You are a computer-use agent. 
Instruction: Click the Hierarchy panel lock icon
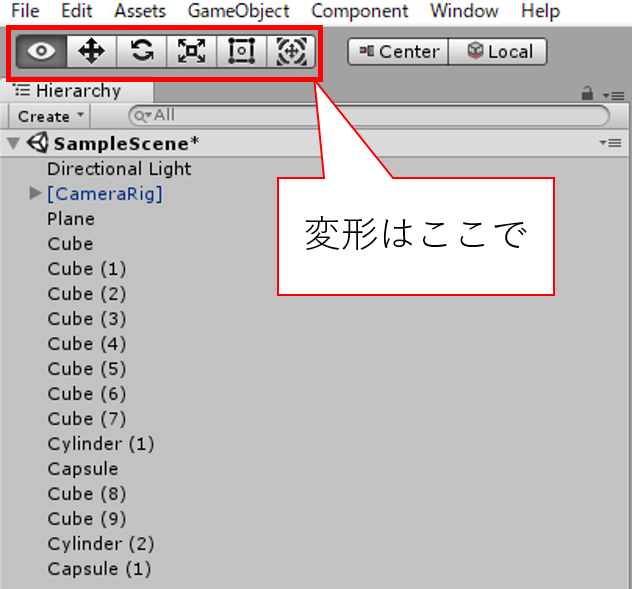coord(587,94)
